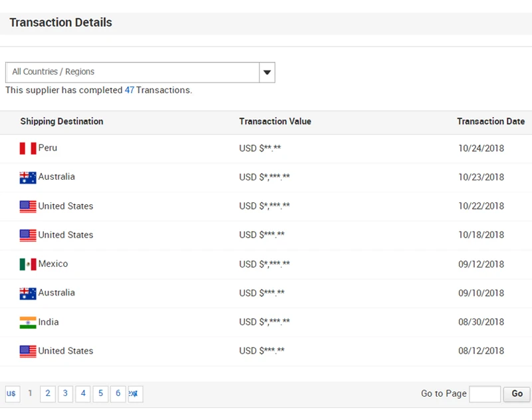Viewport: 532px width, 420px height.
Task: Jump to page 3 in the pagination
Action: (65, 394)
